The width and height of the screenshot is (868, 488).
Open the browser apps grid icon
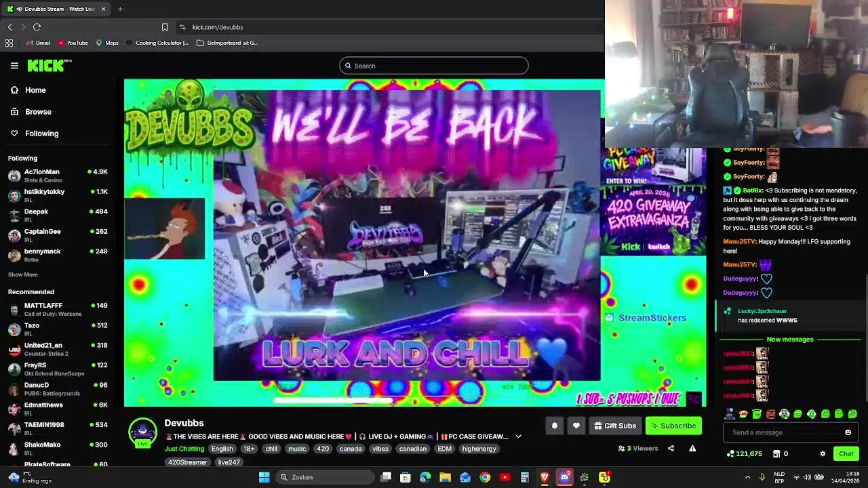pyautogui.click(x=9, y=43)
